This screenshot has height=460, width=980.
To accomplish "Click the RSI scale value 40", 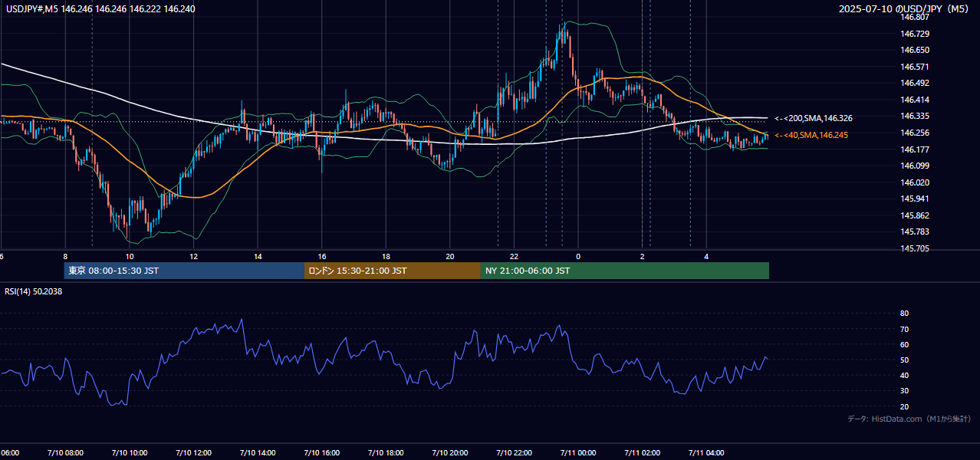I will (904, 375).
